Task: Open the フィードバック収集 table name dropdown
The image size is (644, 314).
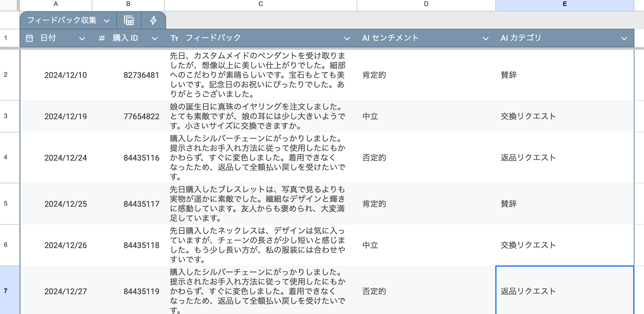Action: (106, 20)
